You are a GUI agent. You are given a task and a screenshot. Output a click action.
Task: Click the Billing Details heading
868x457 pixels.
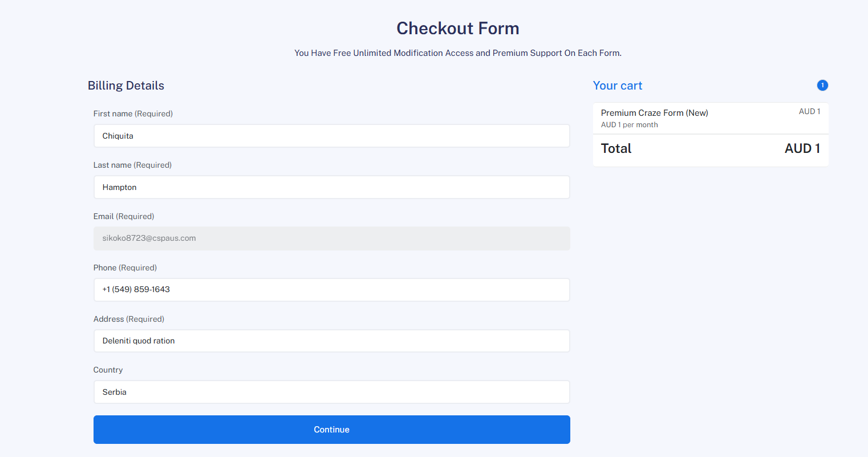click(x=126, y=86)
